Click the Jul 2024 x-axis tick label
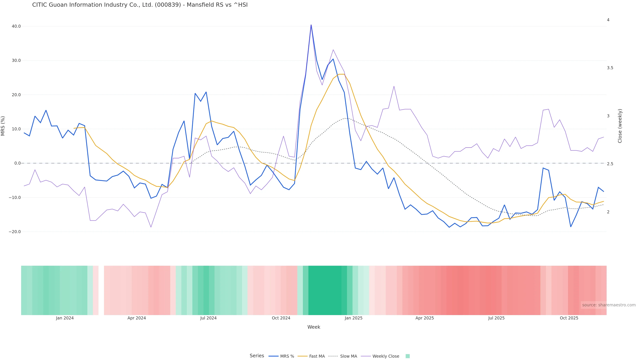 [208, 318]
